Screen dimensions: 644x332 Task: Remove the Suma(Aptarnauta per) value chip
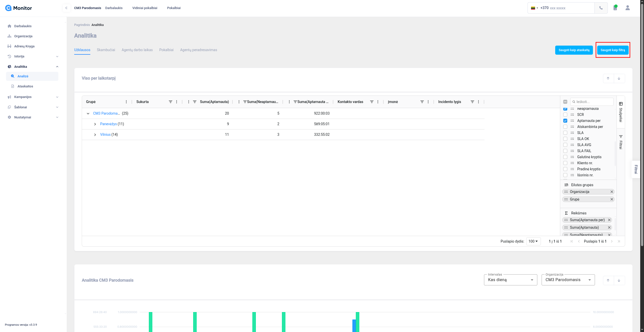[x=609, y=220]
